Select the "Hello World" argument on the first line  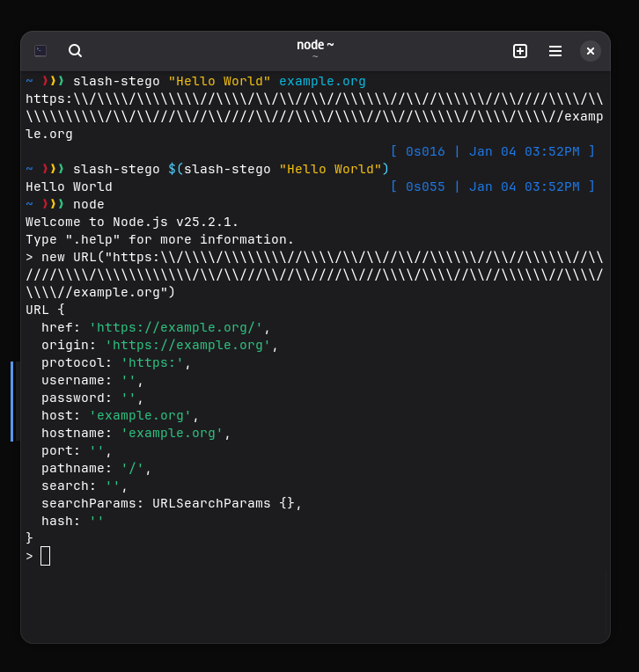pyautogui.click(x=219, y=82)
